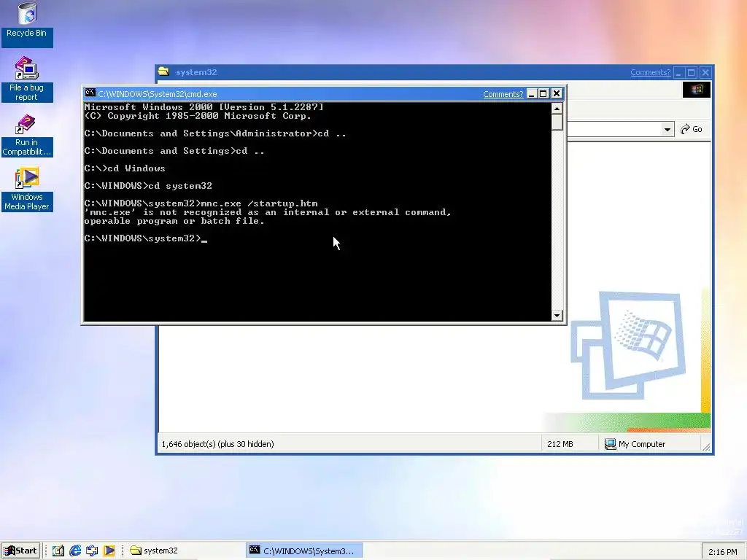This screenshot has width=747, height=560.
Task: Click Show Desktop quick launch icon
Action: pos(58,551)
